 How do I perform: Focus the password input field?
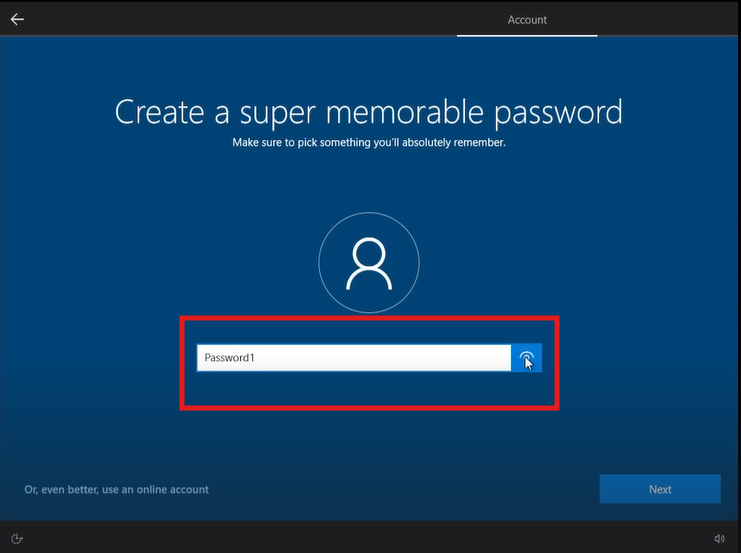[354, 358]
